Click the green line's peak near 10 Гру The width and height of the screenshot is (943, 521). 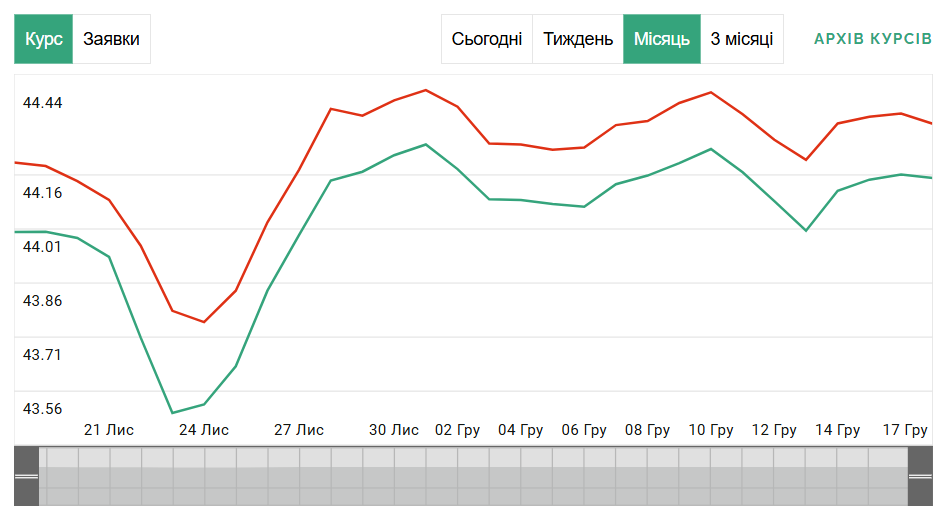(710, 149)
